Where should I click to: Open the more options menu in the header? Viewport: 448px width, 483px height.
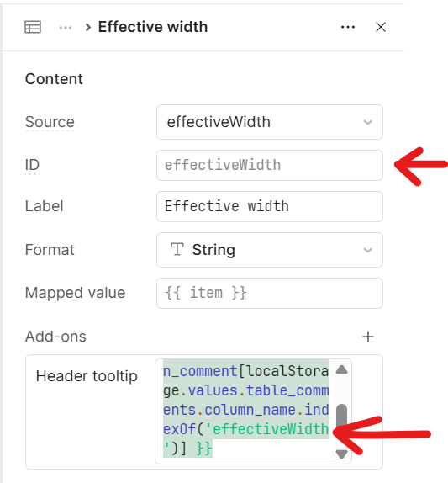[348, 27]
